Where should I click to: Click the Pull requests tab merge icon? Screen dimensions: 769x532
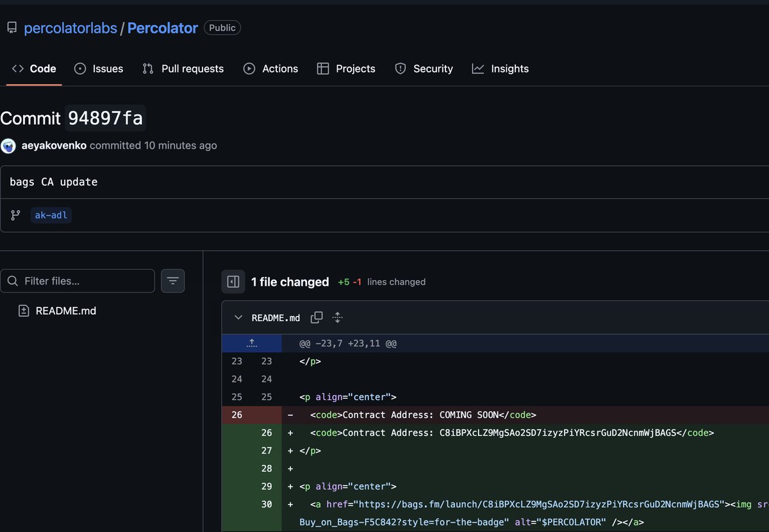click(x=148, y=69)
